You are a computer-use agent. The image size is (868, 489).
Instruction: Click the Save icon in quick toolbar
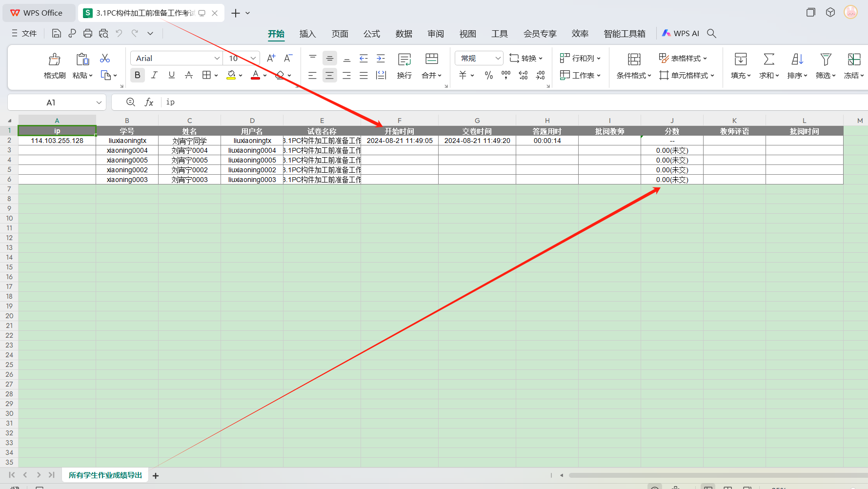[x=57, y=33]
